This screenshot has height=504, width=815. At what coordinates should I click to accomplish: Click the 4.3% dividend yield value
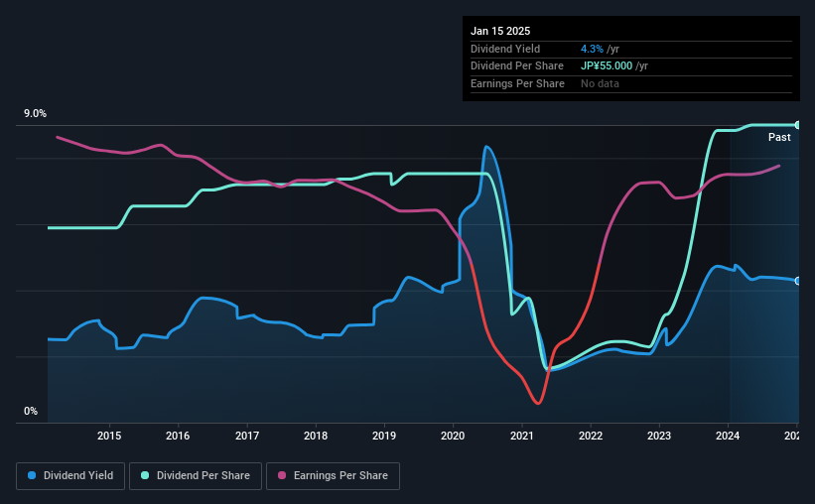tap(592, 49)
